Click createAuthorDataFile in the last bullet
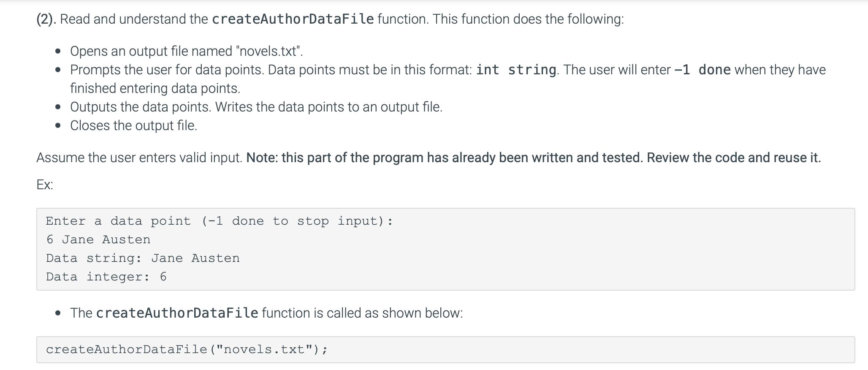Screen dimensions: 868x370 click(177, 313)
